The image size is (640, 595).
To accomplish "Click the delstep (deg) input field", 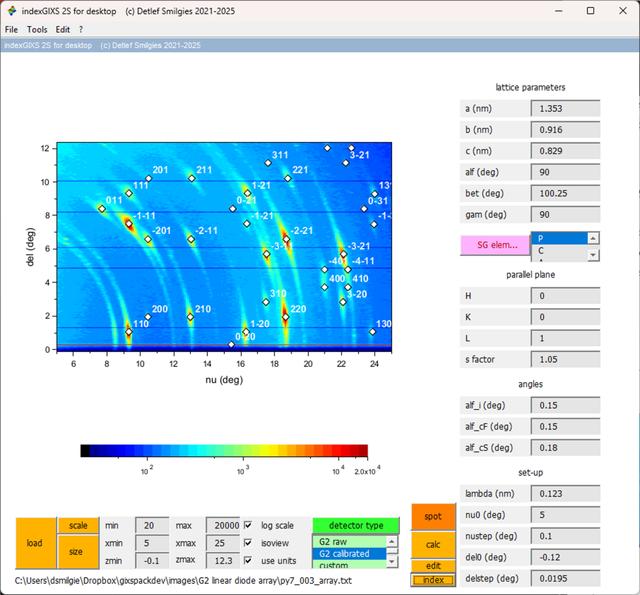I will pos(565,579).
